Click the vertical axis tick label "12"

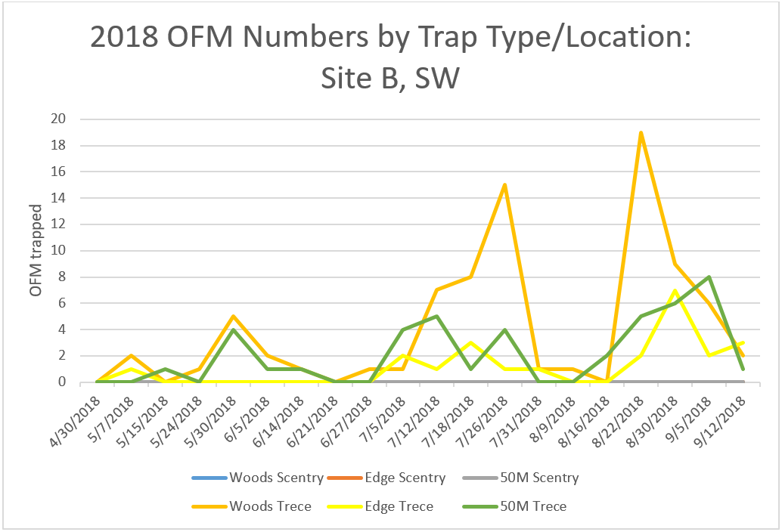click(58, 224)
